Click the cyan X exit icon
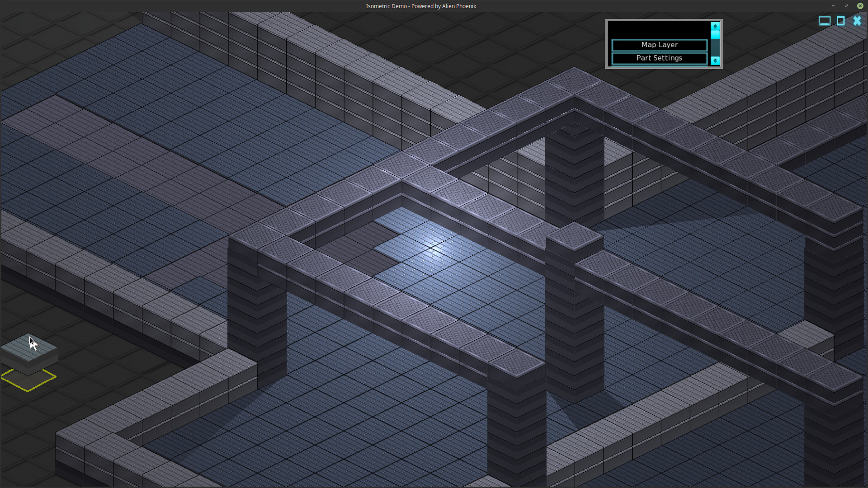Viewport: 868px width, 488px height. click(x=857, y=21)
